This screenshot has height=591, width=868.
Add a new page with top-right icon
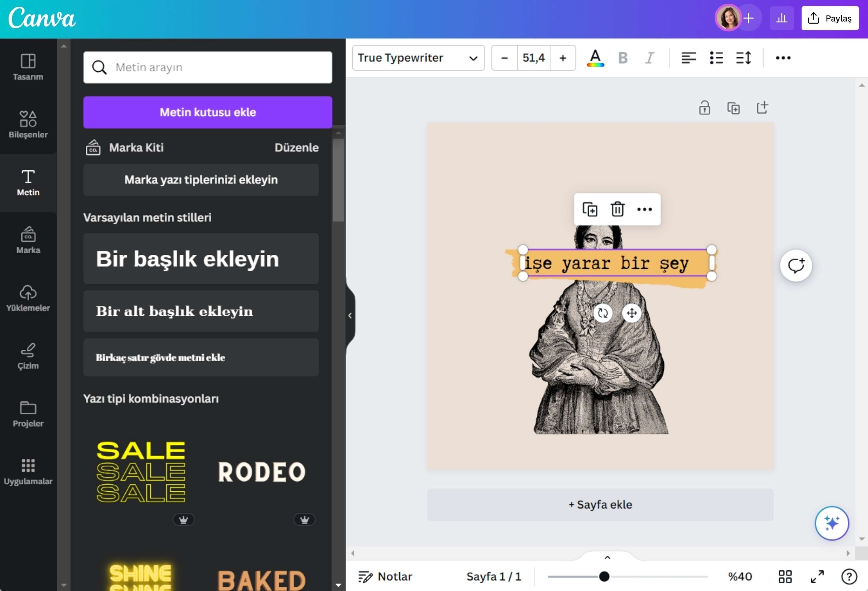(762, 108)
